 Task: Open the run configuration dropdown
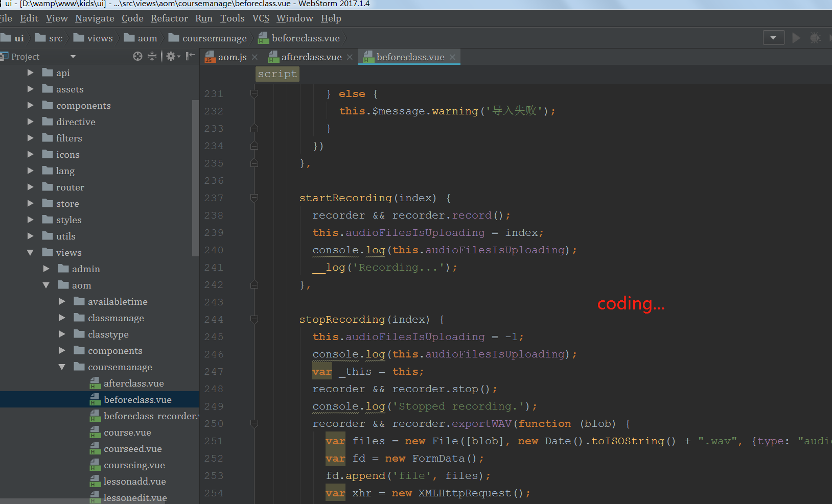[773, 38]
